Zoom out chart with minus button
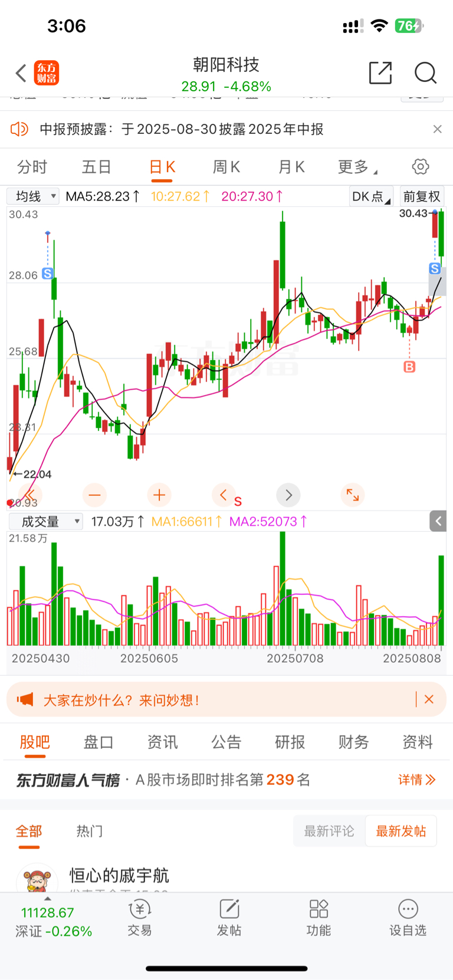The height and width of the screenshot is (980, 453). click(x=94, y=495)
